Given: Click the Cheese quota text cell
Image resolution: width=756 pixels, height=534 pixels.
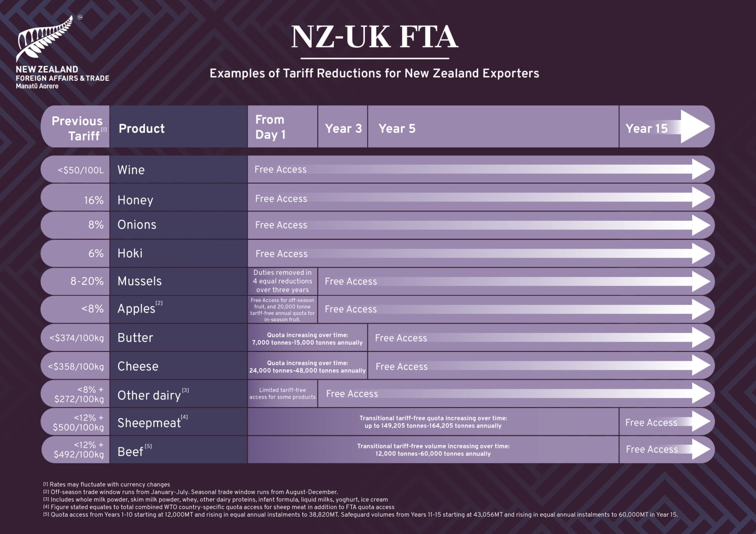Looking at the screenshot, I should click(x=307, y=366).
